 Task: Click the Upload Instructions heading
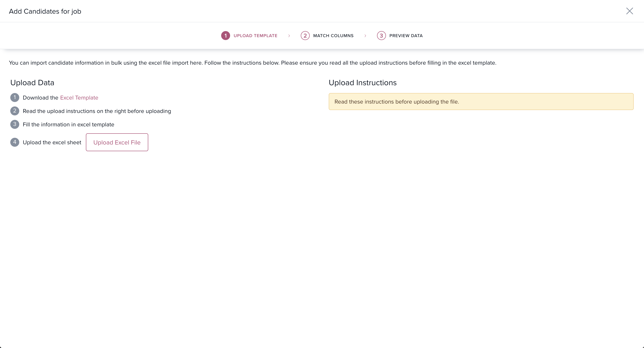point(362,83)
